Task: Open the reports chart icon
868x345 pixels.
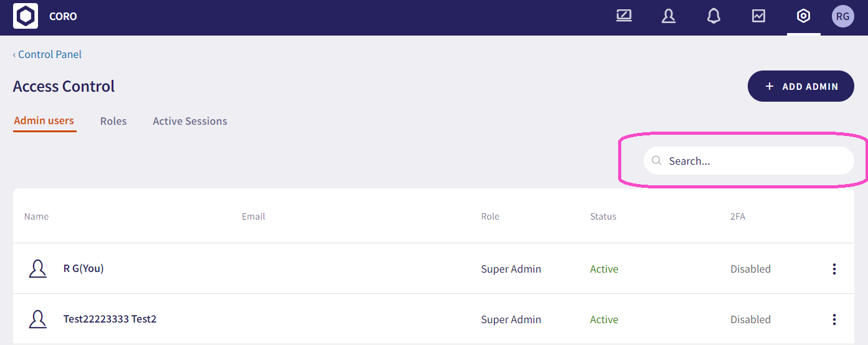Action: pyautogui.click(x=758, y=16)
